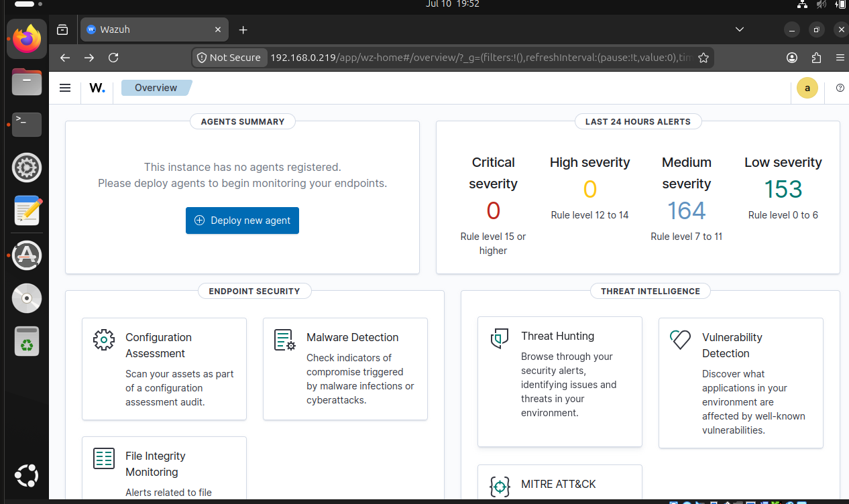Open the disc drive icon in dock
This screenshot has height=504, width=849.
(27, 299)
